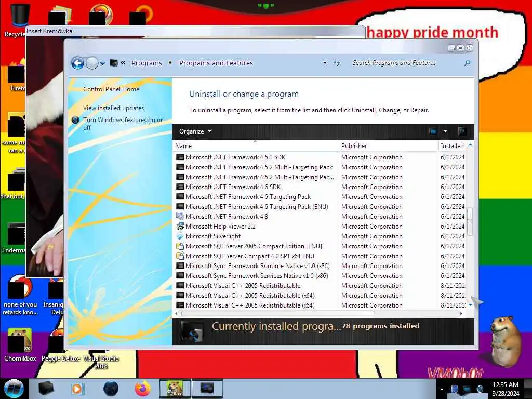Click the network tray icon
Screen dimensions: 532x399
coord(467,389)
